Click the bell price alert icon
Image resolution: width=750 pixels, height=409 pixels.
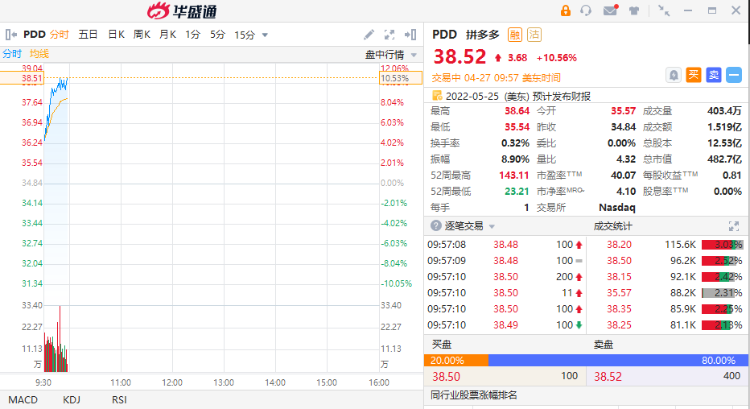[x=674, y=74]
